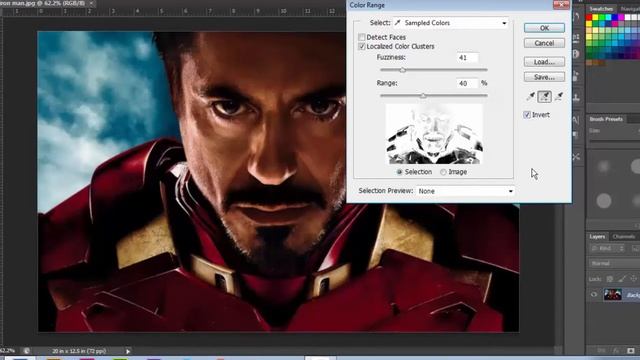640x360 pixels.
Task: Open the Tool Presets crossed-tools icon
Action: (x=576, y=157)
